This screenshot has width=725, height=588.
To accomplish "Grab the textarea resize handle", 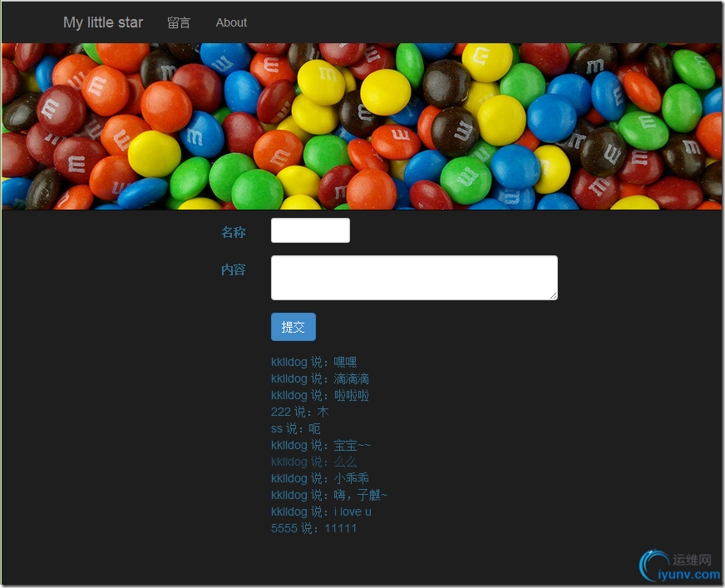I will click(554, 296).
